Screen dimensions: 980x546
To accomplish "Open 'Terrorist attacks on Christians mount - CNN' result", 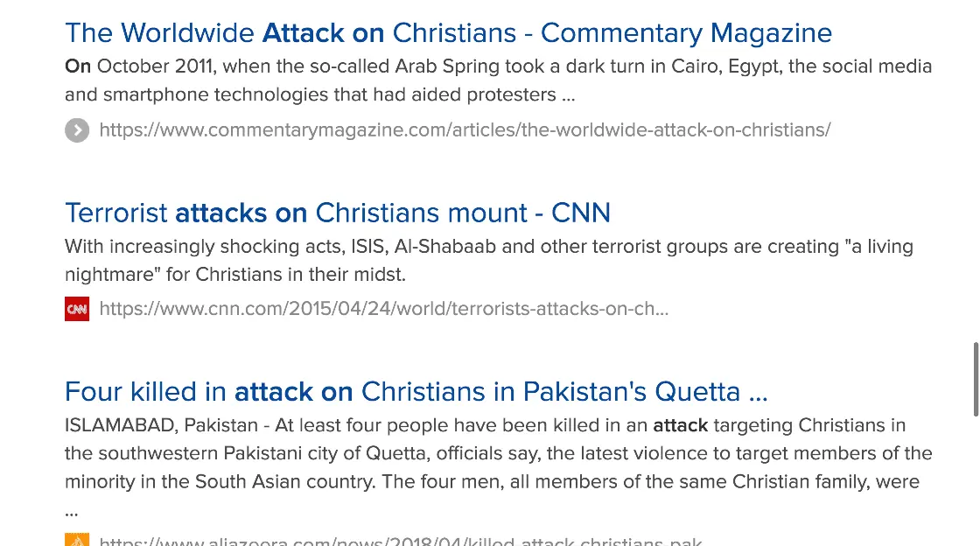I will 337,213.
